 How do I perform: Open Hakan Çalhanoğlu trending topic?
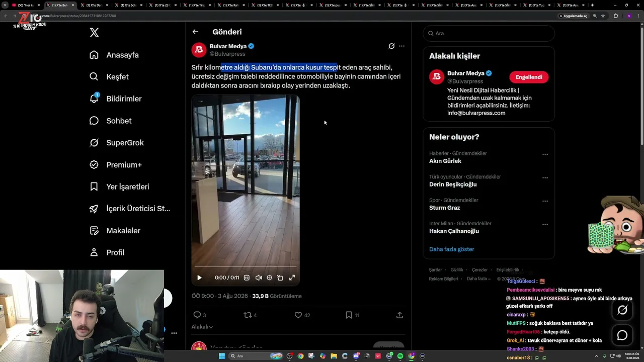(454, 231)
